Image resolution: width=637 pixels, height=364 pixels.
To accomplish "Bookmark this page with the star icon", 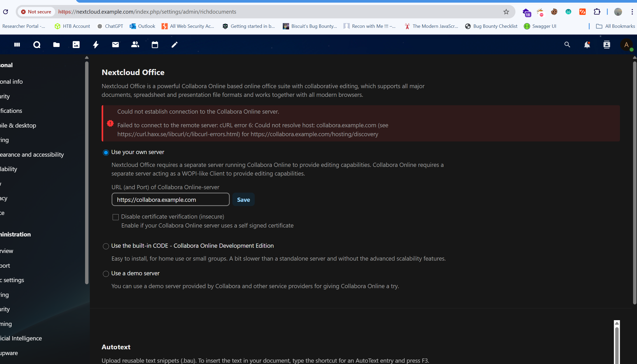I will pyautogui.click(x=506, y=12).
